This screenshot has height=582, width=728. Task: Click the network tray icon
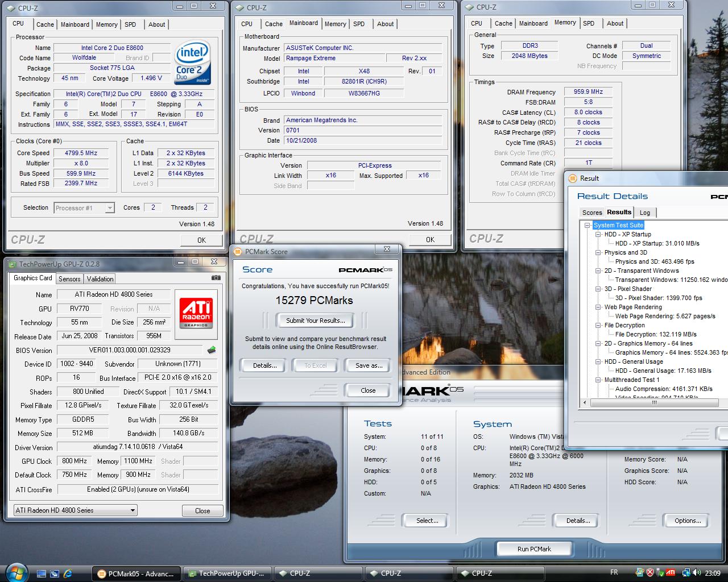[x=686, y=573]
